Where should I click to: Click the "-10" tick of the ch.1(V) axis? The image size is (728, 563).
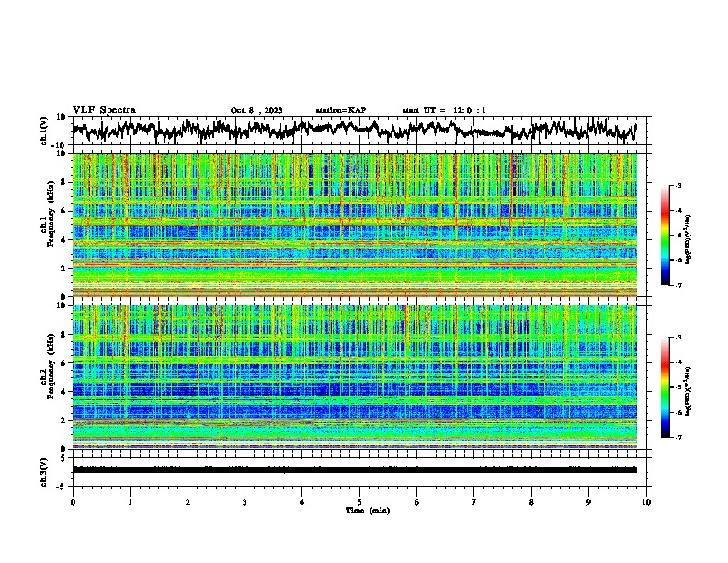[x=60, y=145]
